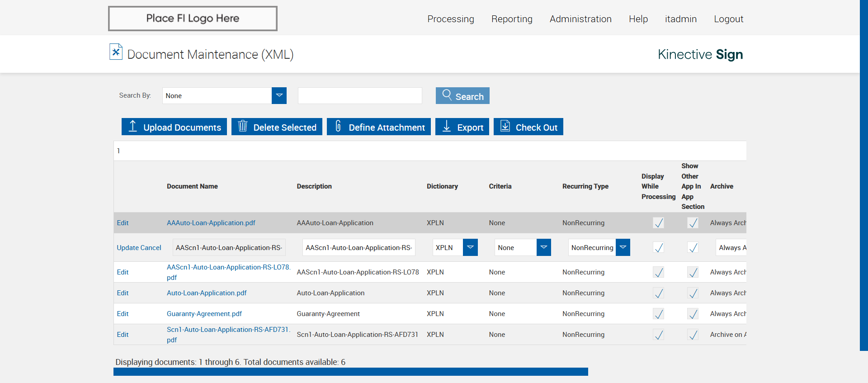Toggle Display While Processing for AAAuto-Loan-Application
The height and width of the screenshot is (383, 868).
659,223
